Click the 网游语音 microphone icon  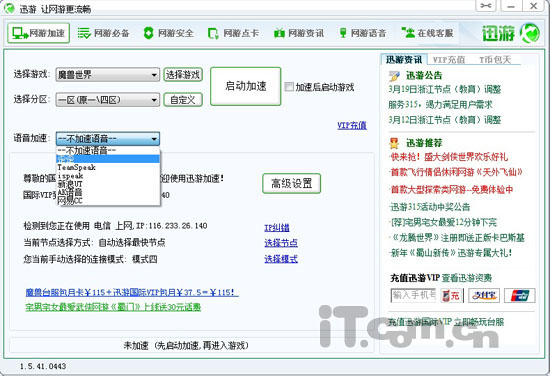[343, 33]
